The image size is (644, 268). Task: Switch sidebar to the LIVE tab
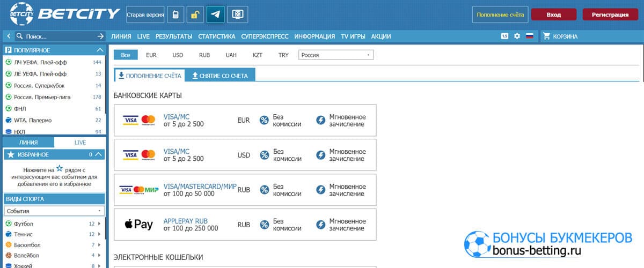[80, 143]
